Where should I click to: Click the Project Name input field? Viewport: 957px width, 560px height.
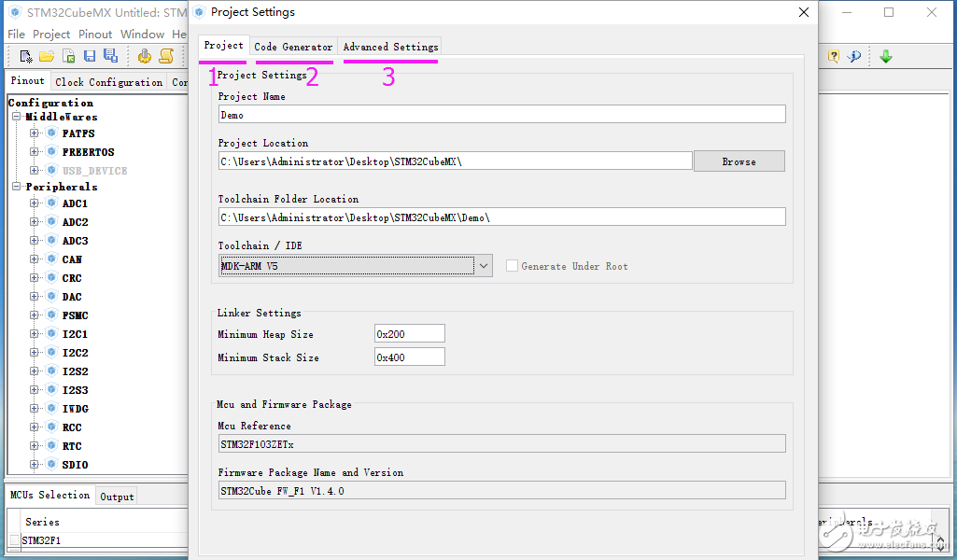501,114
